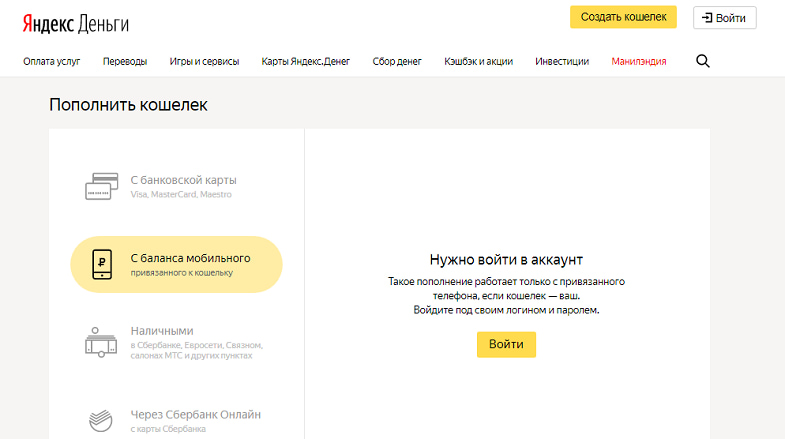Click the cash terminal icon

101,342
